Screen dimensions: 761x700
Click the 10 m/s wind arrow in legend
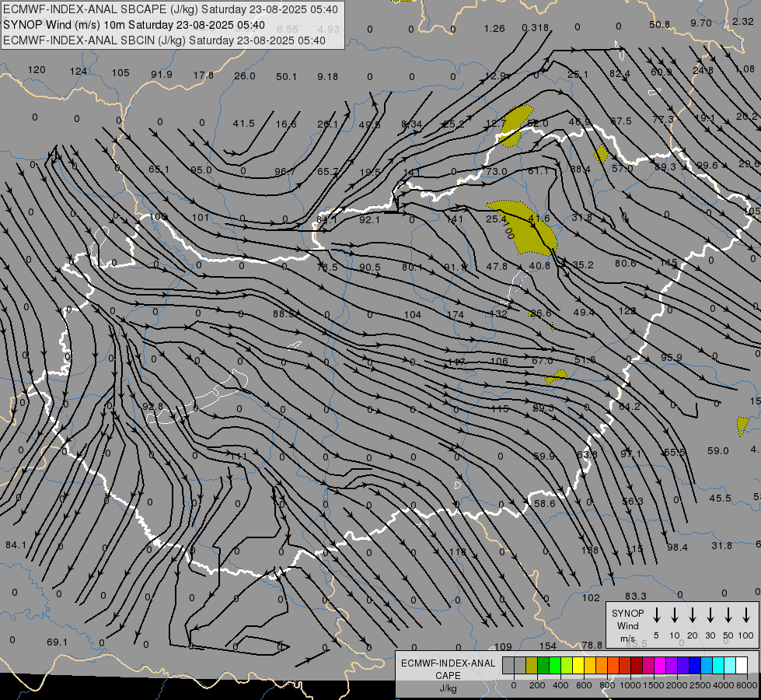coord(675,615)
